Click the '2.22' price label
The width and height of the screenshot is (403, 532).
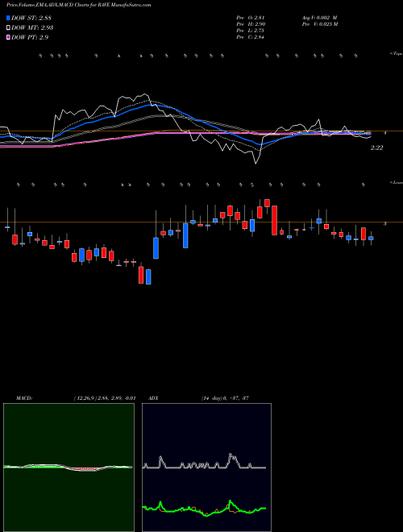[x=377, y=148]
